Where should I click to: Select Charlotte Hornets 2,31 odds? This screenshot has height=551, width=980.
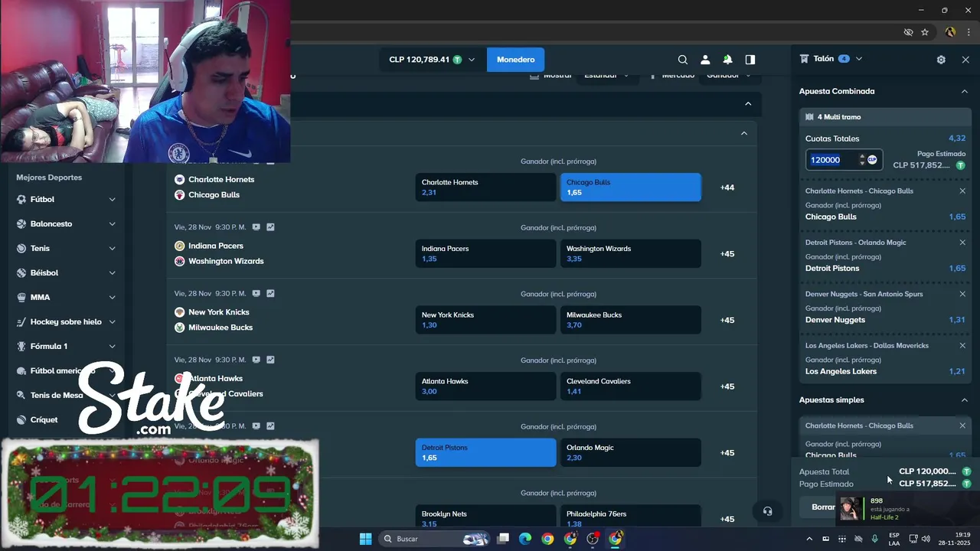[x=485, y=187]
